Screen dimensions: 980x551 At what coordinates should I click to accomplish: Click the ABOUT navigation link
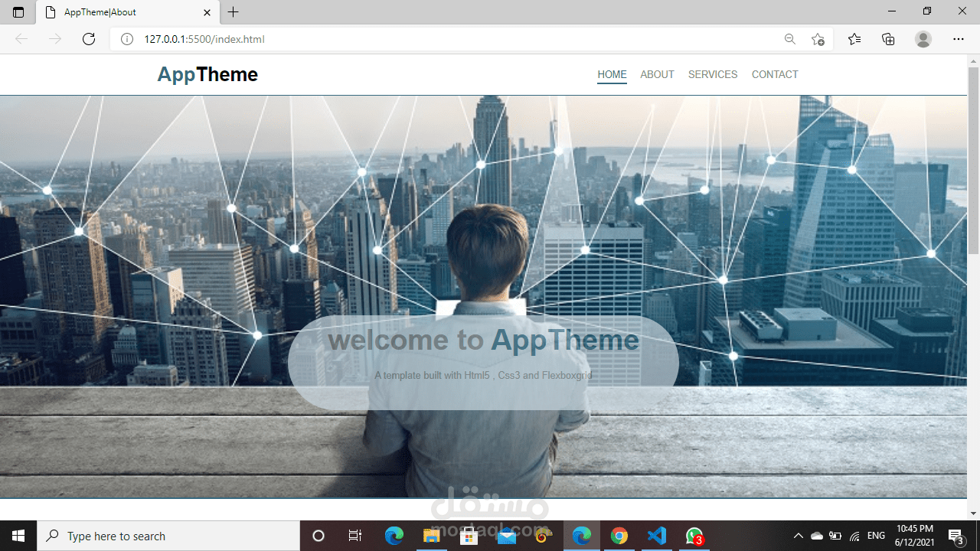(657, 74)
